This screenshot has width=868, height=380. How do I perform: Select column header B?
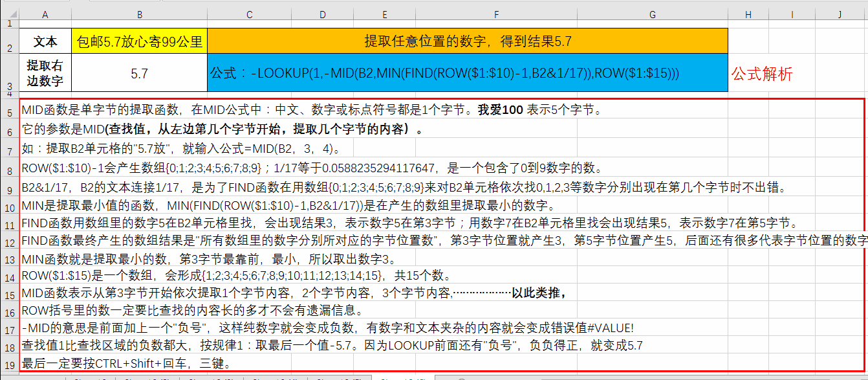[139, 12]
